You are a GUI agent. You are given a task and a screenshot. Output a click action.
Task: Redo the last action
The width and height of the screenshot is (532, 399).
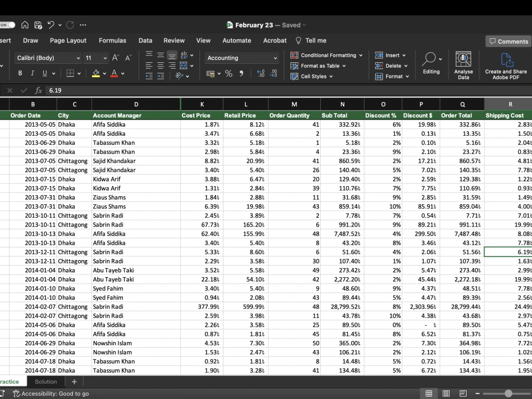70,25
